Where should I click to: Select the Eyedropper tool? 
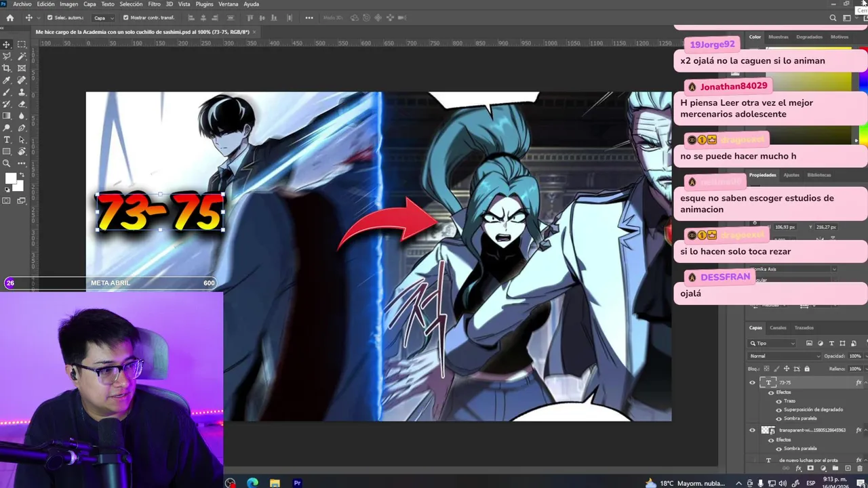point(6,80)
